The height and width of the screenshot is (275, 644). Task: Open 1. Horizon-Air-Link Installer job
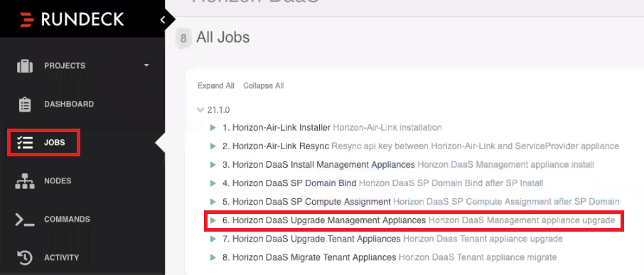277,128
